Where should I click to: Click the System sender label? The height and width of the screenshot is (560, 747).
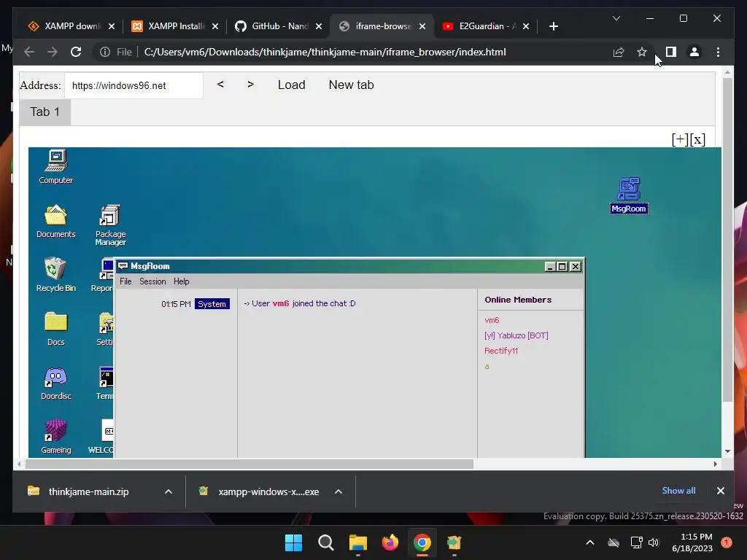212,304
